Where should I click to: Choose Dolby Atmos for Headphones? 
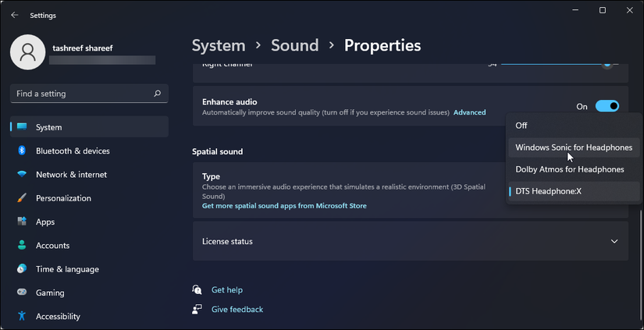click(570, 169)
